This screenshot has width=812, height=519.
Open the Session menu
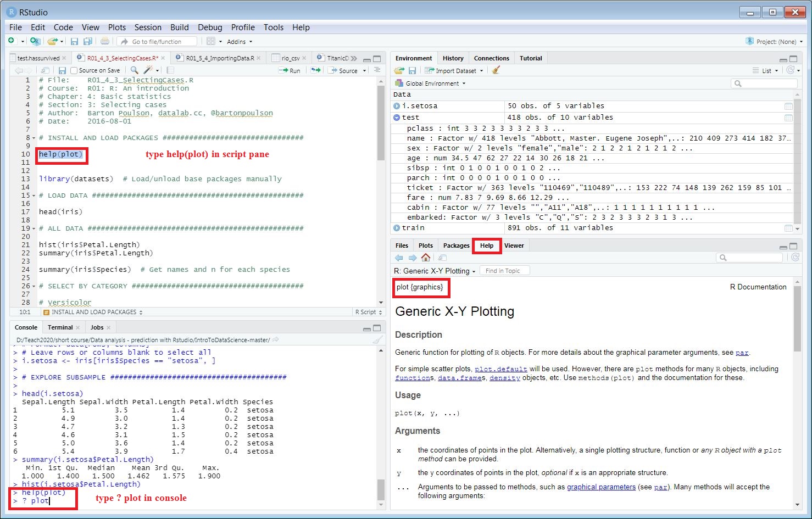tap(148, 27)
